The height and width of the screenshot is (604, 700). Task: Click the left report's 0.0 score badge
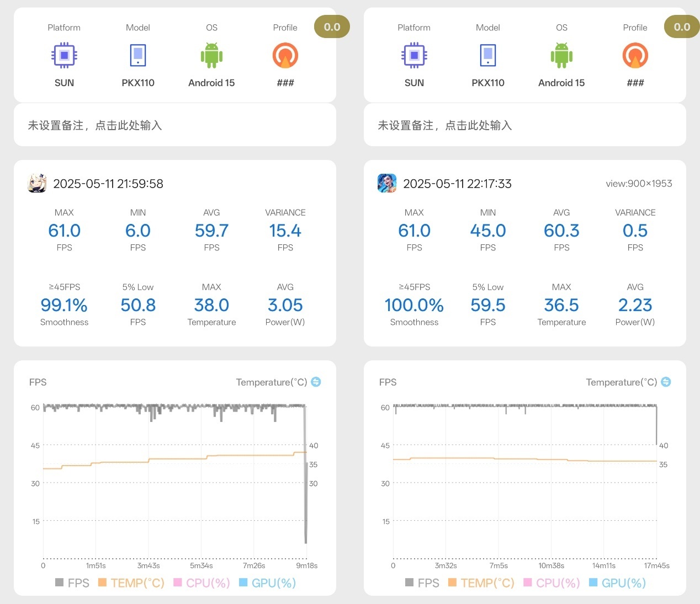pyautogui.click(x=332, y=27)
